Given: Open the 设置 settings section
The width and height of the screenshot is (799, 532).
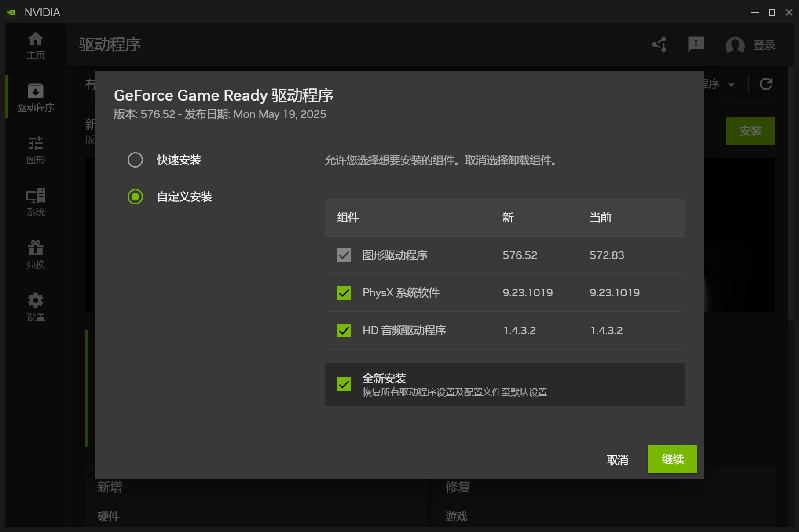Looking at the screenshot, I should tap(35, 306).
